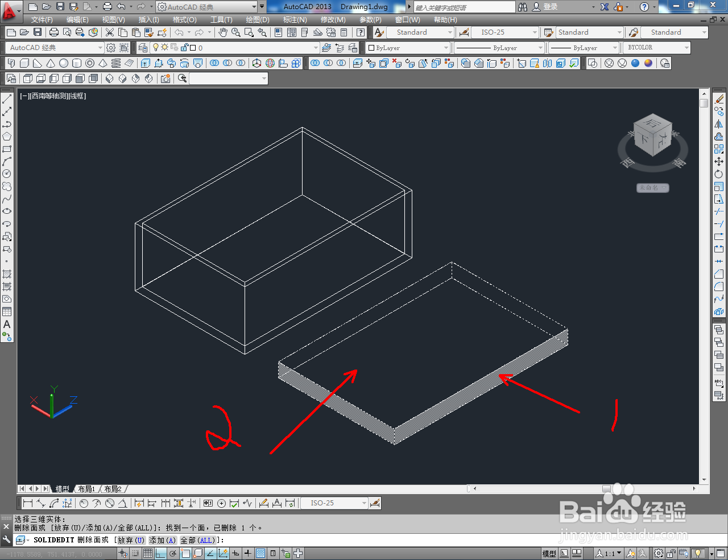This screenshot has height=560, width=728.
Task: Toggle Snap Mode in status bar
Action: (136, 553)
